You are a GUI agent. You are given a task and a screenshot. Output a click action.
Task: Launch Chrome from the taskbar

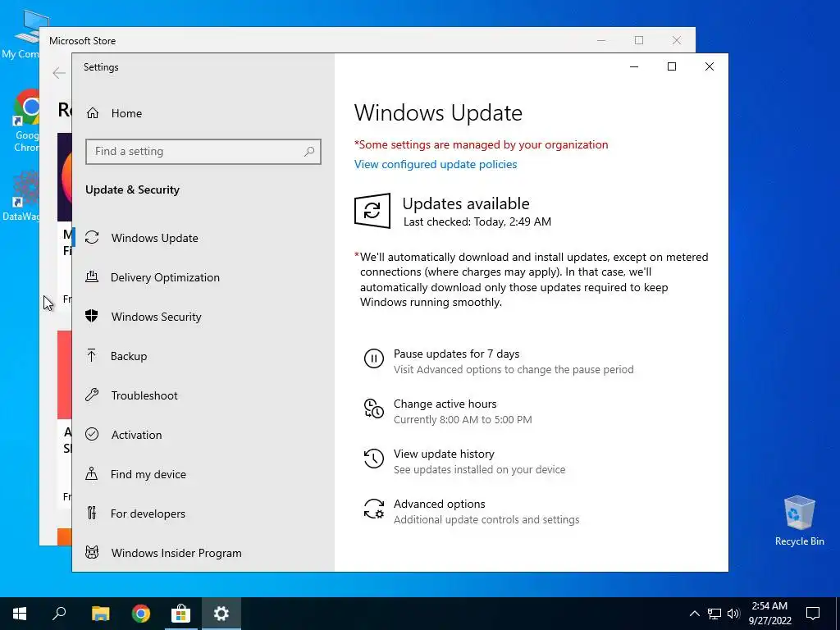pos(141,614)
